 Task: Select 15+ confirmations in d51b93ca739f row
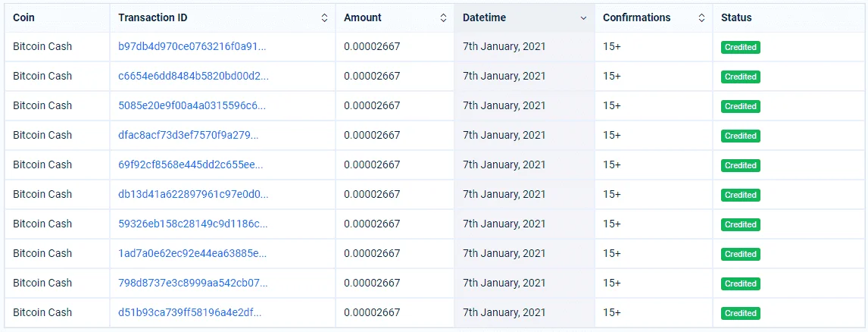tap(612, 312)
